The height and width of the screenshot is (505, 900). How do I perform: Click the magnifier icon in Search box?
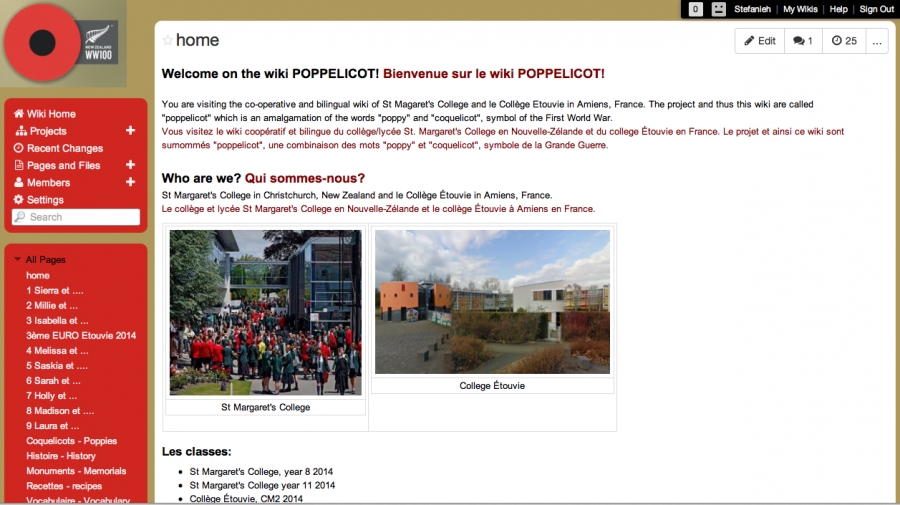[x=21, y=217]
